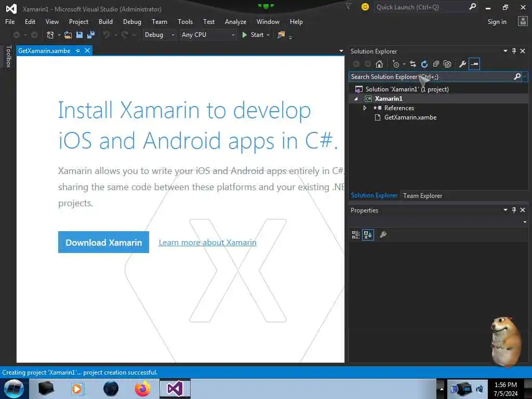Click the search magnifier in Solution Explorer search
This screenshot has height=399, width=532.
[x=517, y=77]
